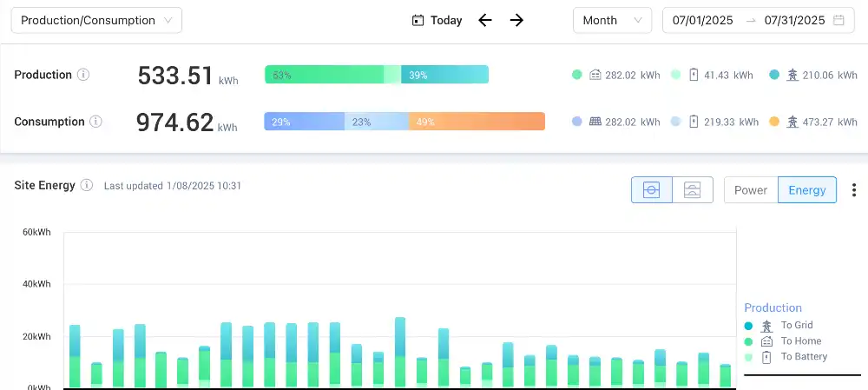Screen dimensions: 868x390
Task: Toggle To Grid series in legend
Action: [797, 326]
